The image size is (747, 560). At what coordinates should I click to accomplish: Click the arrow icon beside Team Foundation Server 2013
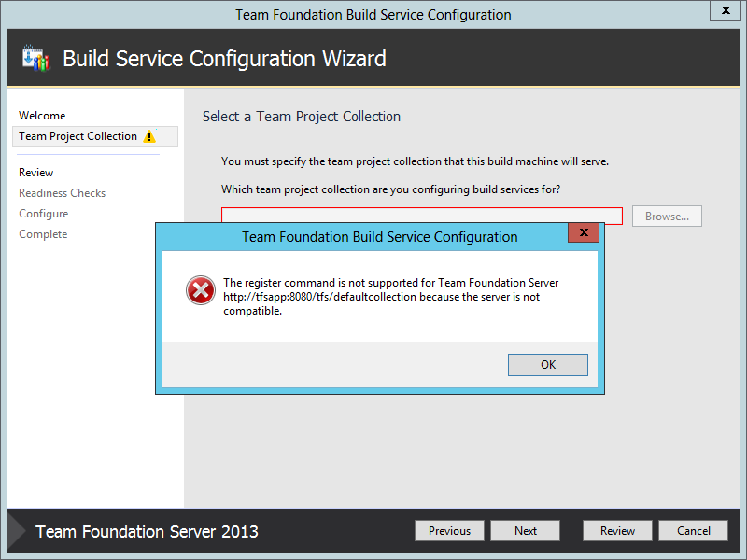pos(17,530)
